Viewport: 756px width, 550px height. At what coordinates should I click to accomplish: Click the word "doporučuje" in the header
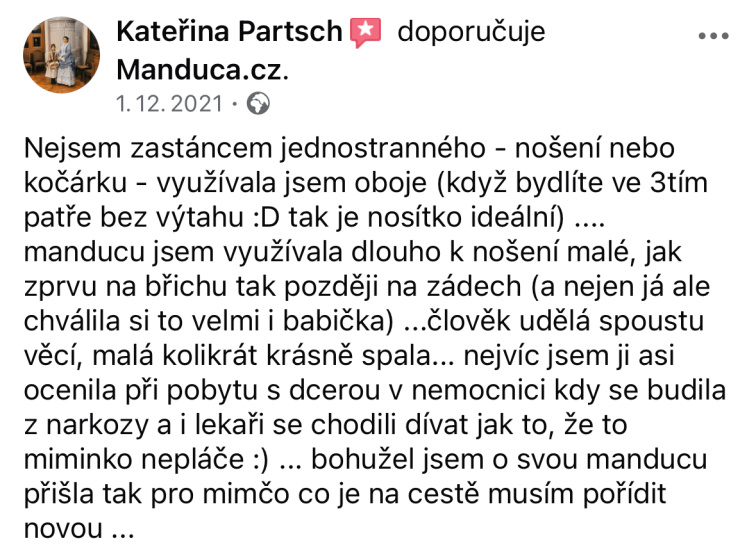(x=471, y=32)
